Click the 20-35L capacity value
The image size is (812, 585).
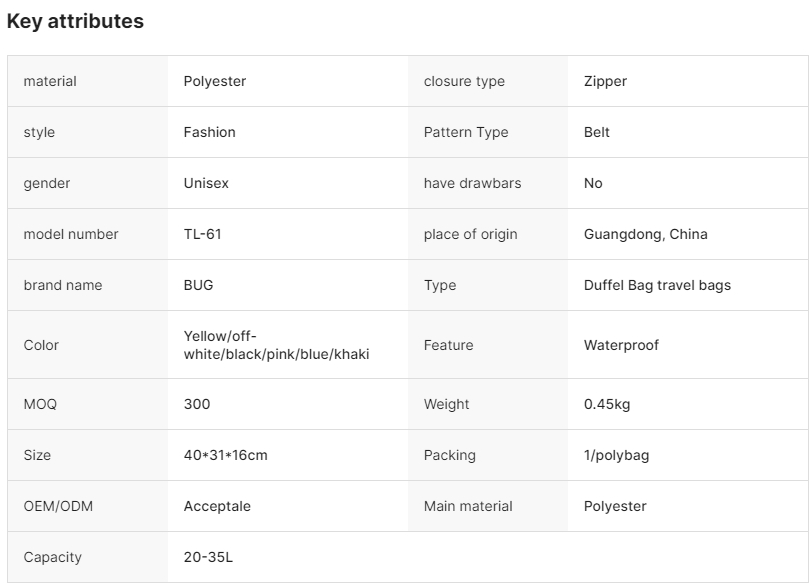coord(208,557)
